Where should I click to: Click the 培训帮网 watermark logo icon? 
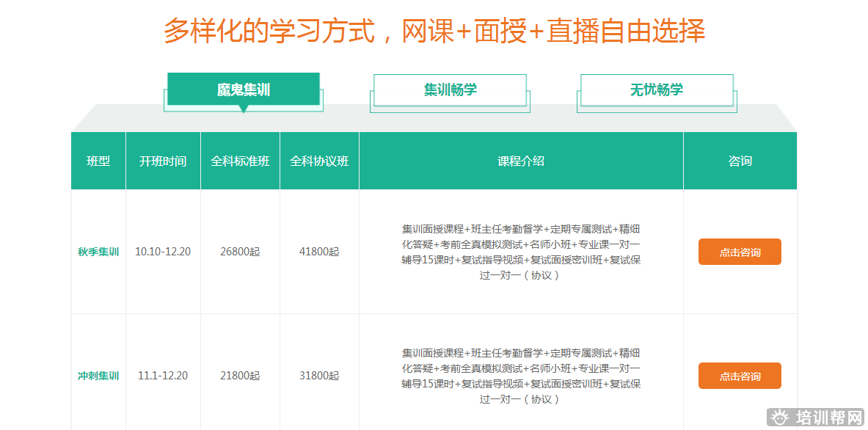(782, 418)
